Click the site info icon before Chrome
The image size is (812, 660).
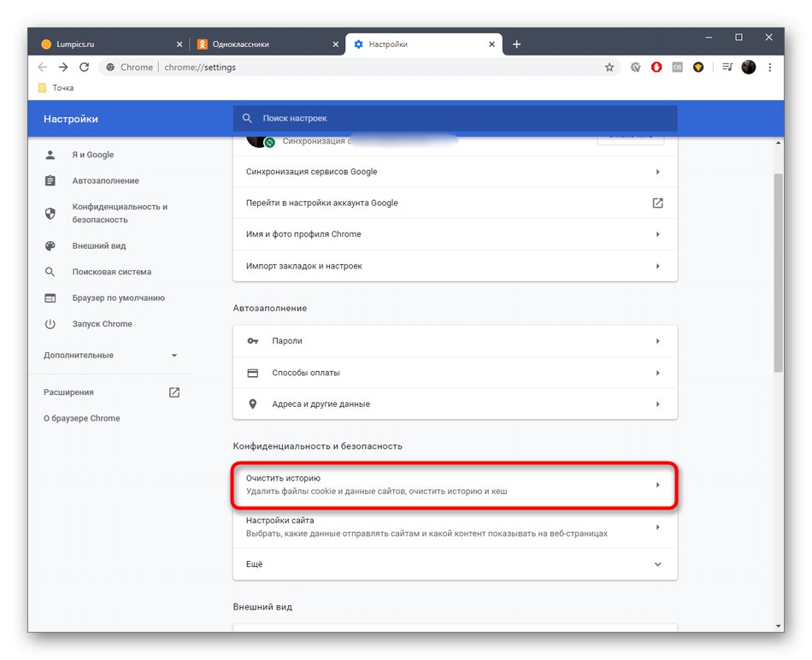click(110, 67)
